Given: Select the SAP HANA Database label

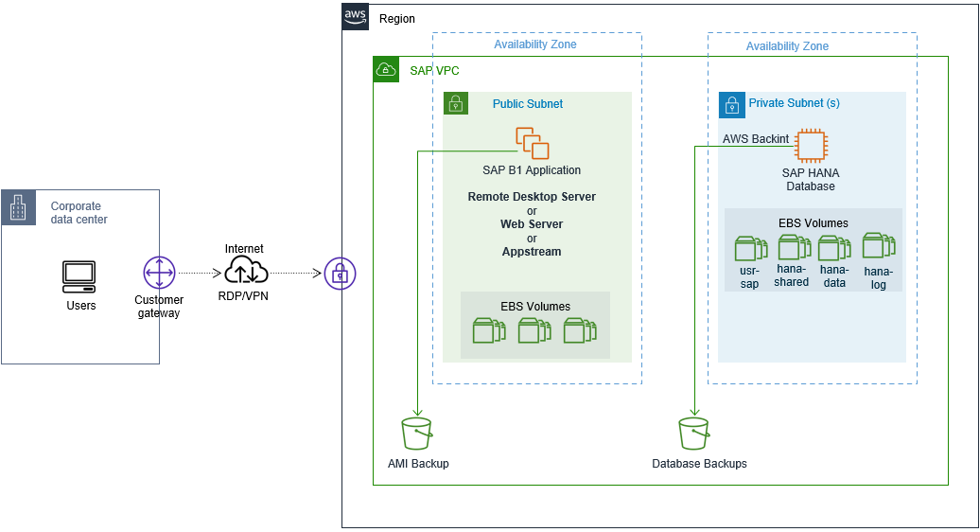Looking at the screenshot, I should [811, 180].
